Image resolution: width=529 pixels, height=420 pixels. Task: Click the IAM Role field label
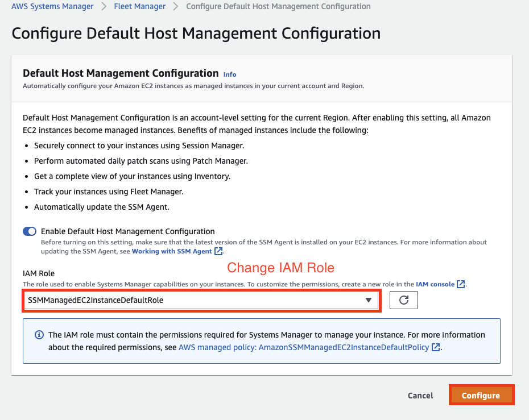pyautogui.click(x=39, y=273)
